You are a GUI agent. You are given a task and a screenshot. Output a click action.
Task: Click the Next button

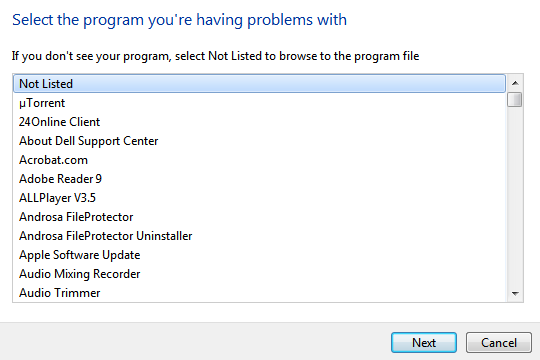[424, 342]
